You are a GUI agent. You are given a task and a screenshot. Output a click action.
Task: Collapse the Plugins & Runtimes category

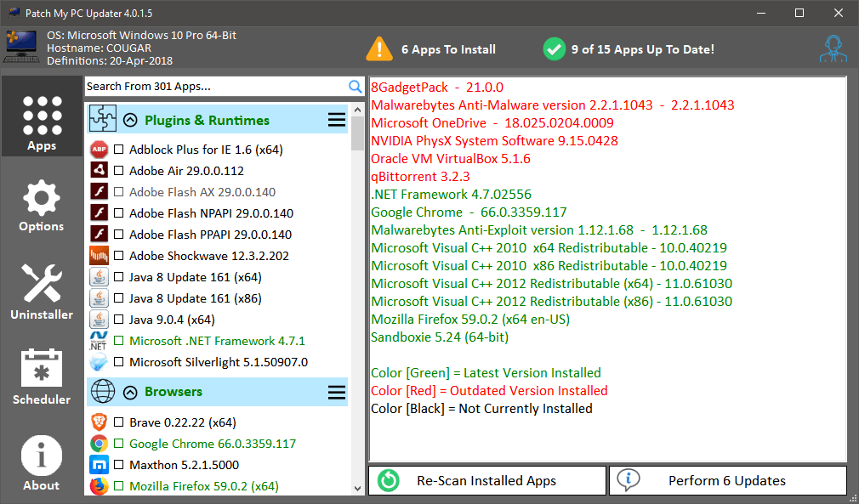coord(131,120)
